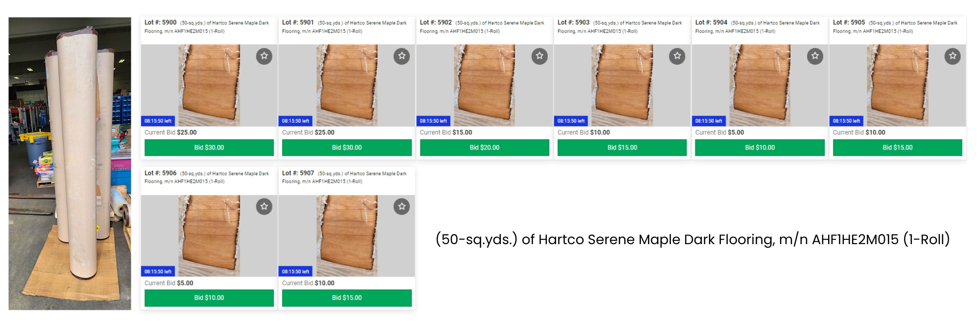Toggle the watchlist star on Lot 5903
The image size is (980, 327).
pos(677,56)
